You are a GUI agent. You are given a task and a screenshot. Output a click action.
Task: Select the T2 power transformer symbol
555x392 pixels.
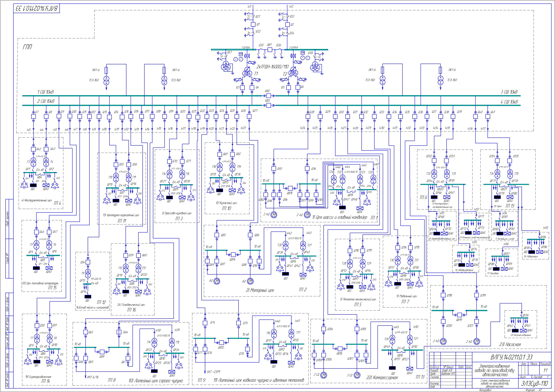[x=294, y=71]
